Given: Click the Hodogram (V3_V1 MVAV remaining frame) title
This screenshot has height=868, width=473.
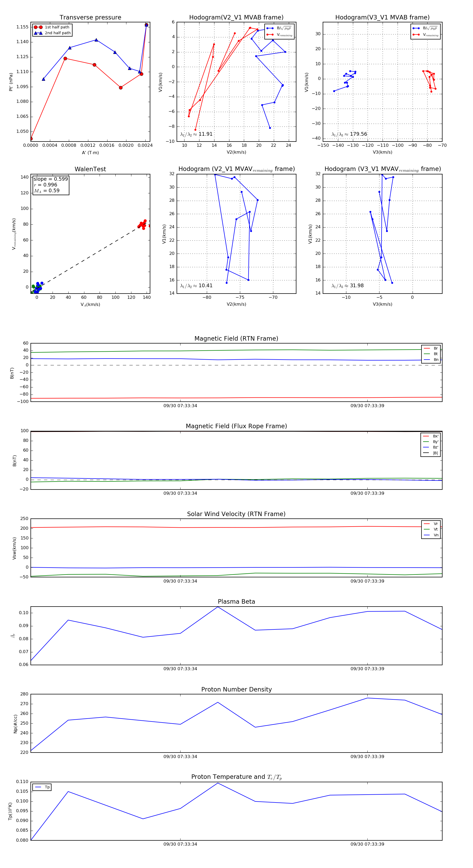Looking at the screenshot, I should tap(382, 169).
